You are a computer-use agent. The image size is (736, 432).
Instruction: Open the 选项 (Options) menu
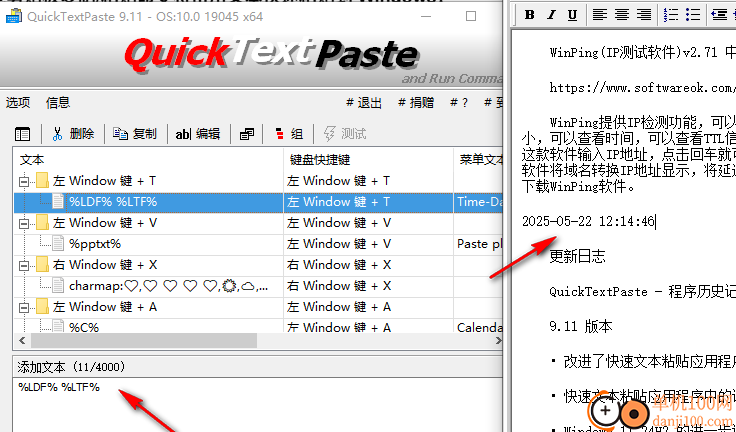click(18, 102)
